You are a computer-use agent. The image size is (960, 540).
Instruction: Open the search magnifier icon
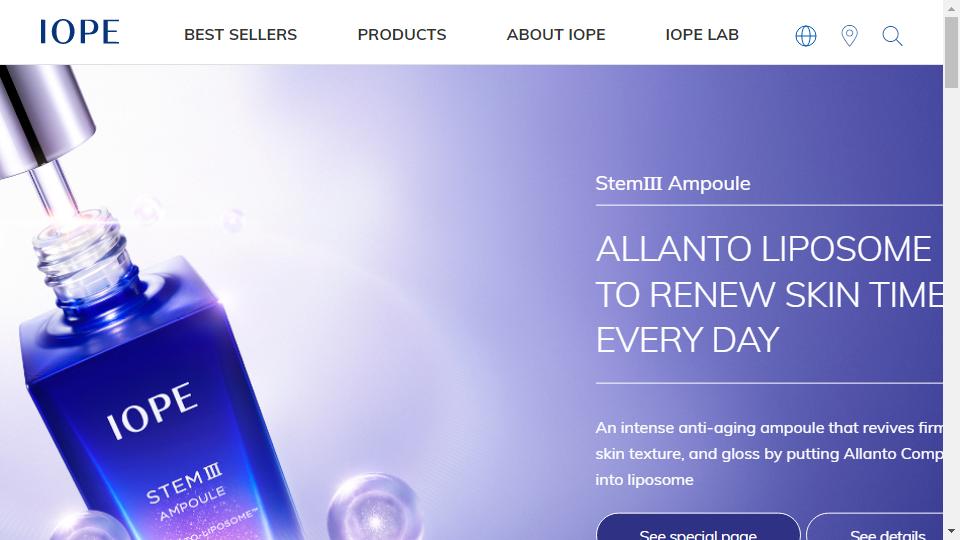(x=892, y=36)
